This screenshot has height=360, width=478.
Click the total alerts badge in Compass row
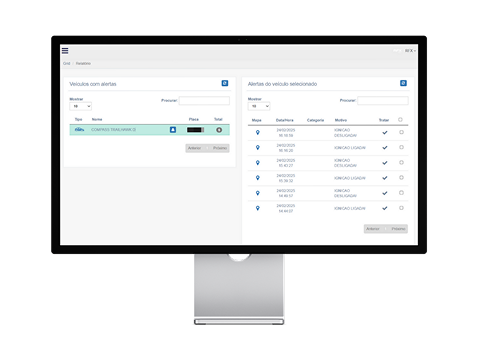tap(219, 130)
